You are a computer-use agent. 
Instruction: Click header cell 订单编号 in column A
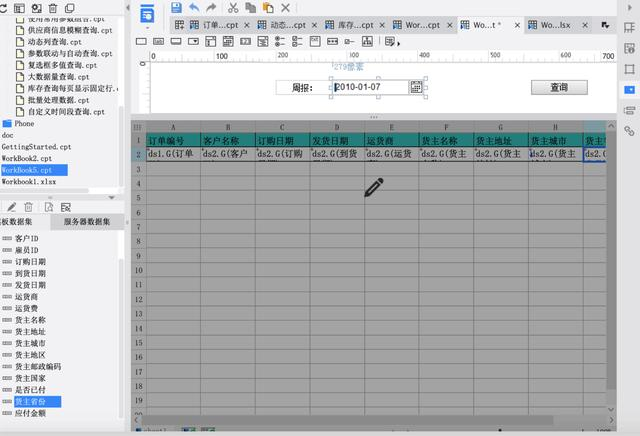coord(173,141)
